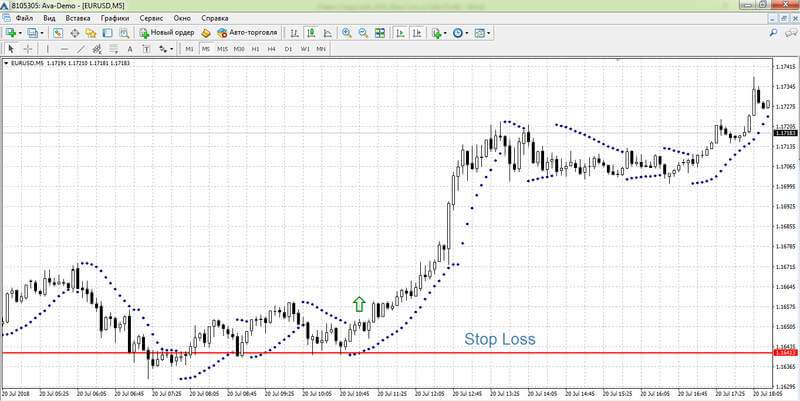Viewport: 800px width, 401px height.
Task: Select the Fibonacci retracement tool
Action: coord(113,49)
